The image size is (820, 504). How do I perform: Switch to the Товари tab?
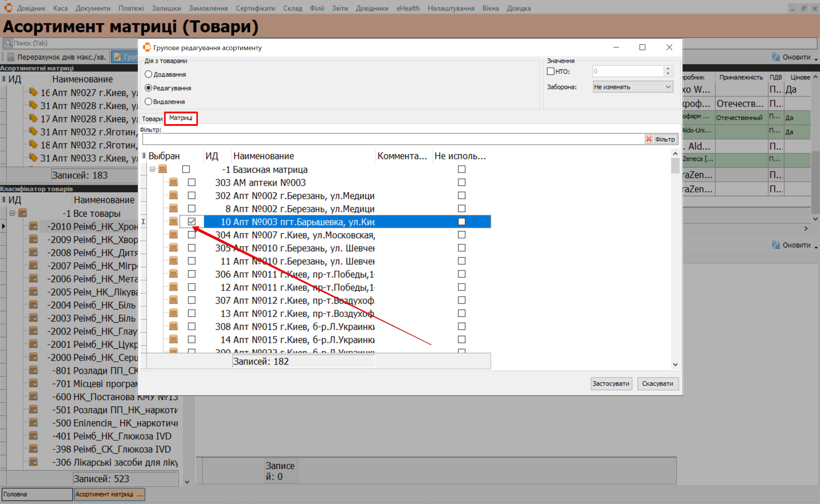pyautogui.click(x=152, y=119)
